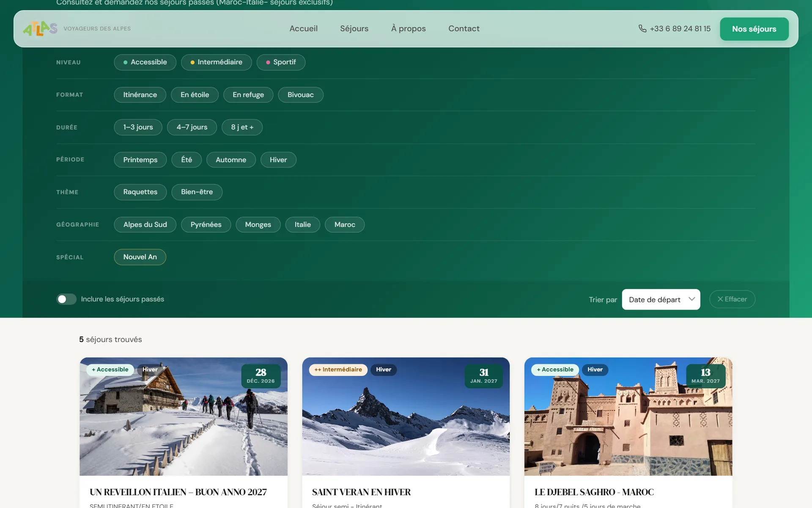Click the SAINT VERAN EN HIVER title

362,492
